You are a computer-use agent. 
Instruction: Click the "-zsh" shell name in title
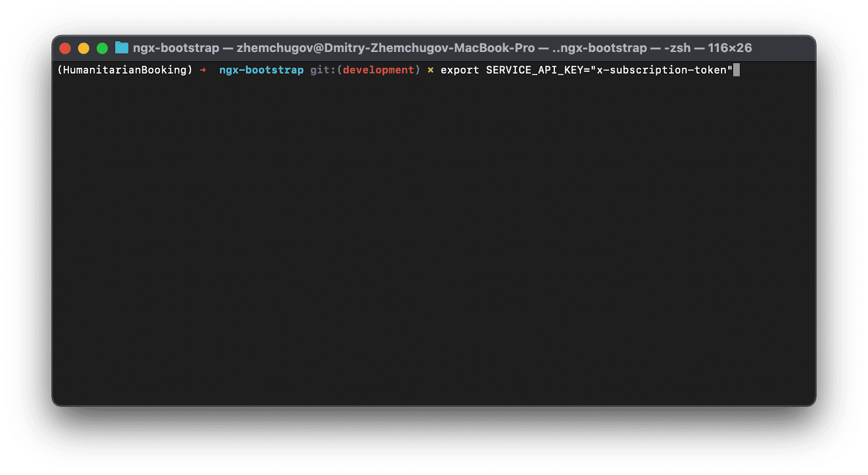pyautogui.click(x=677, y=48)
